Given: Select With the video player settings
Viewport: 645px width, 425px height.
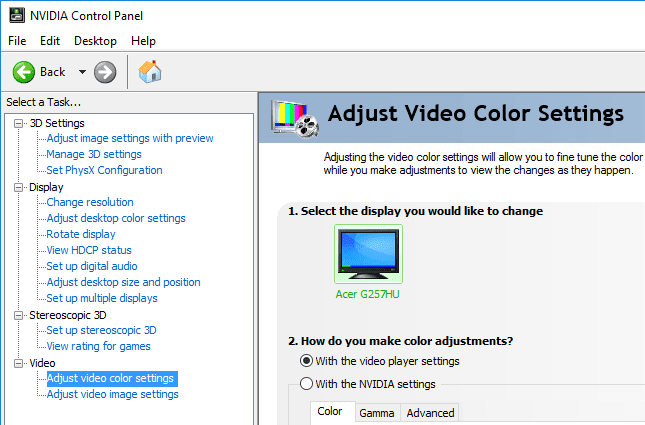Looking at the screenshot, I should point(306,361).
